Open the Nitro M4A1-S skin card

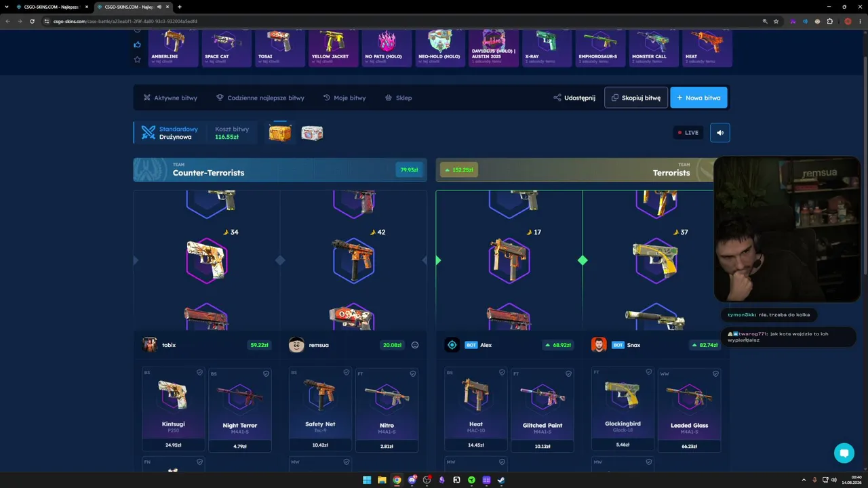(x=387, y=410)
